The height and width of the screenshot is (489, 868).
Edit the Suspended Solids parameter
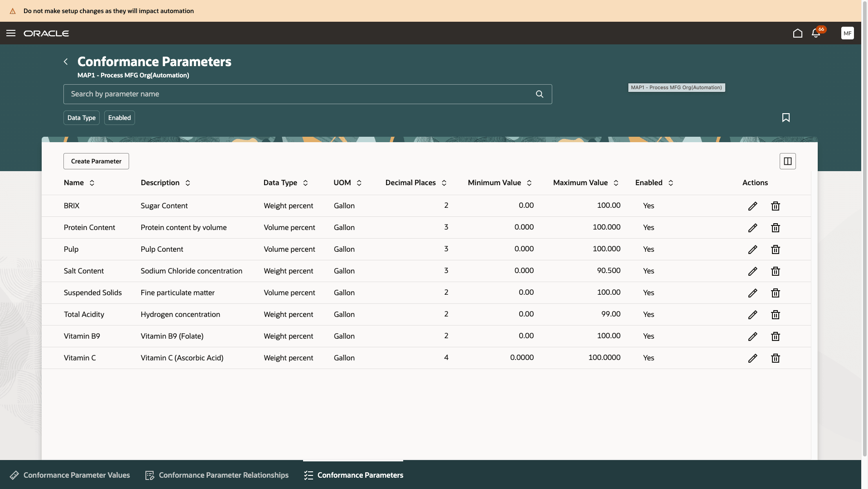point(752,293)
